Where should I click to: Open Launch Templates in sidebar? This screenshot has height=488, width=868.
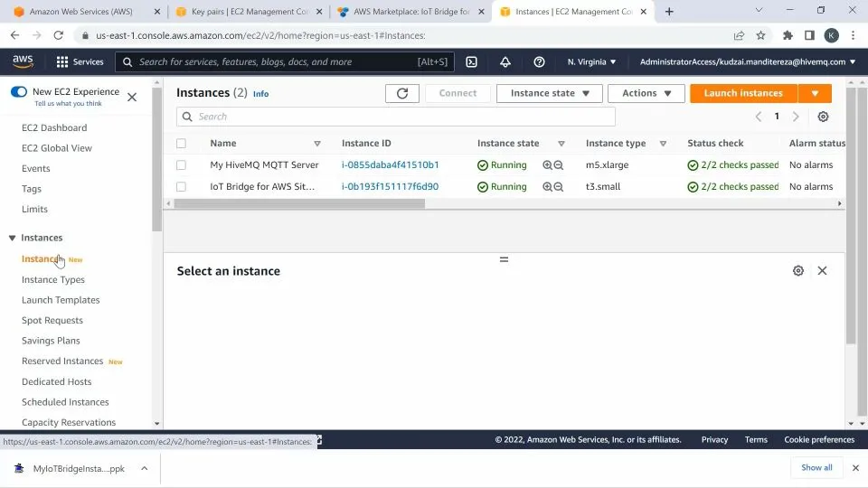pos(61,300)
